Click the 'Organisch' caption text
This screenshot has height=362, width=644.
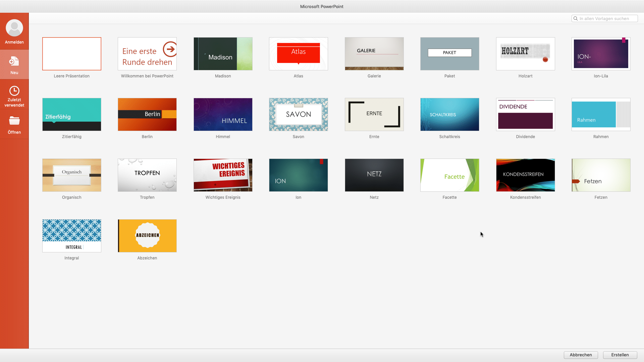[72, 197]
